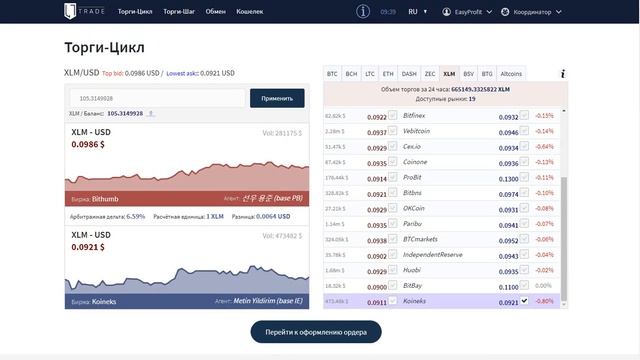The image size is (640, 360).
Task: Click the arbitrage delta value 6.59%
Action: (x=136, y=216)
